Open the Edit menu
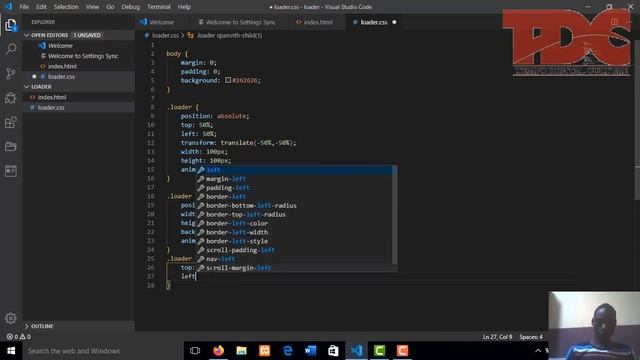This screenshot has height=360, width=640. pyautogui.click(x=41, y=7)
